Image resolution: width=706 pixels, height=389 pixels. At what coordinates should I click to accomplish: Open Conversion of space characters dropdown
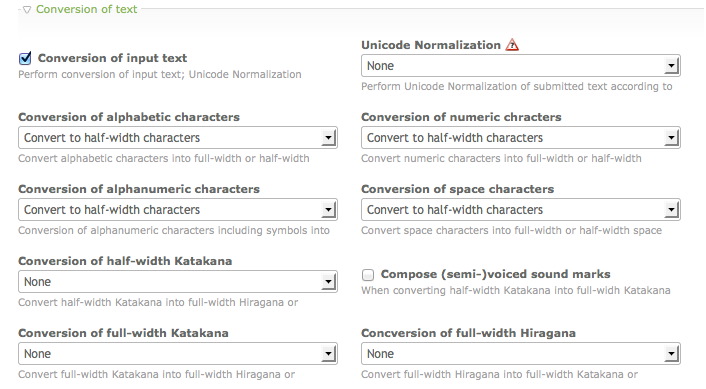pyautogui.click(x=520, y=210)
